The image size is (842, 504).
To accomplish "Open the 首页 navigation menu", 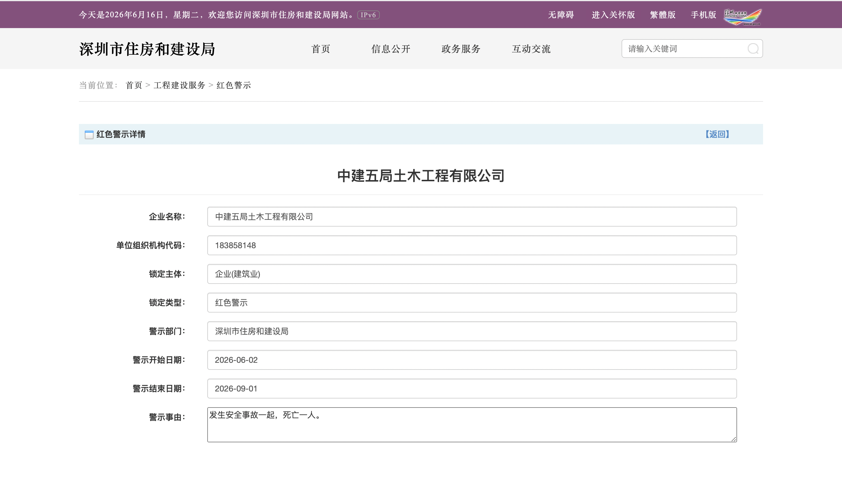I will click(321, 49).
